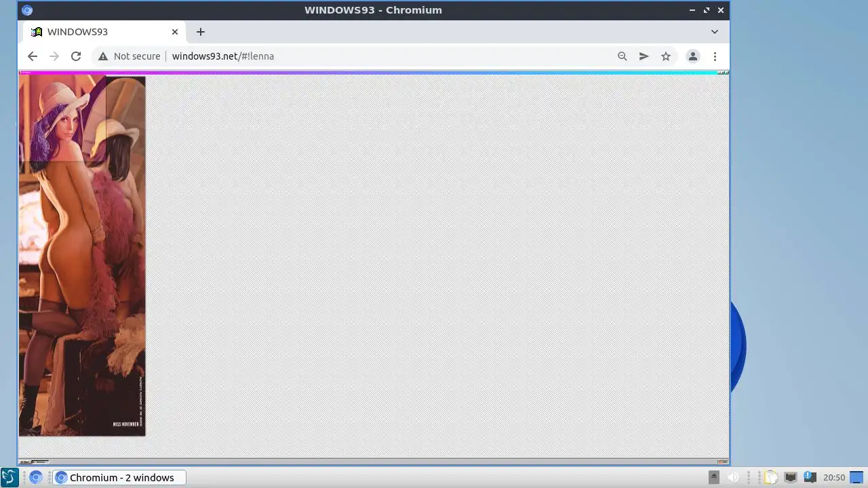The height and width of the screenshot is (488, 868).
Task: Open the network connection tray icon
Action: [790, 477]
